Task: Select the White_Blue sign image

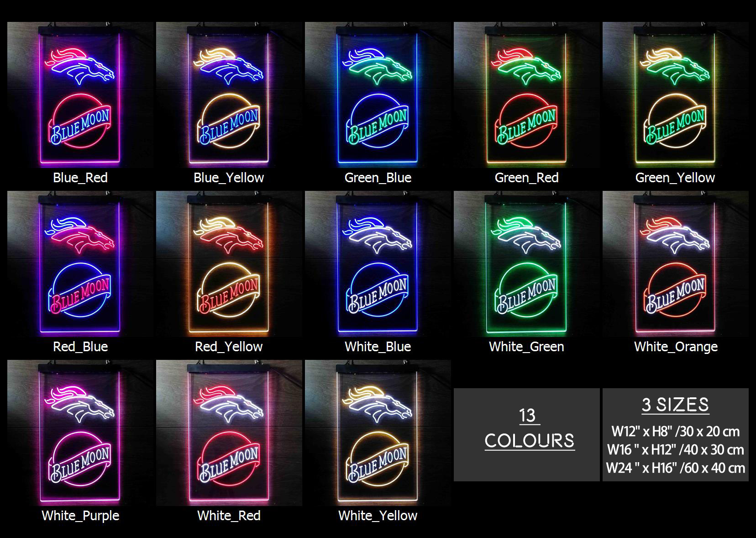Action: pos(378,264)
